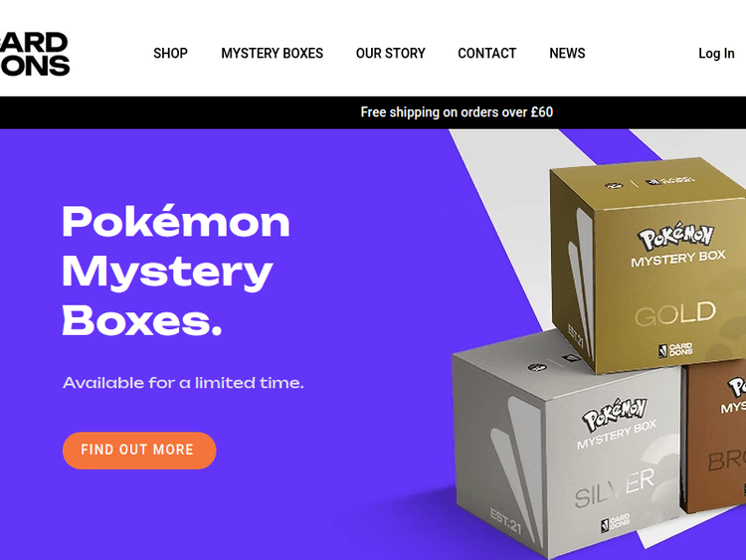Click the Pokémon logo on silver box
746x560 pixels.
tap(615, 415)
